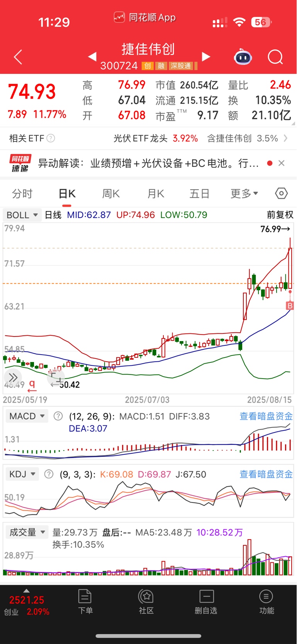This screenshot has height=644, width=297.
Task: Show help for MACD indicator
Action: (58, 416)
